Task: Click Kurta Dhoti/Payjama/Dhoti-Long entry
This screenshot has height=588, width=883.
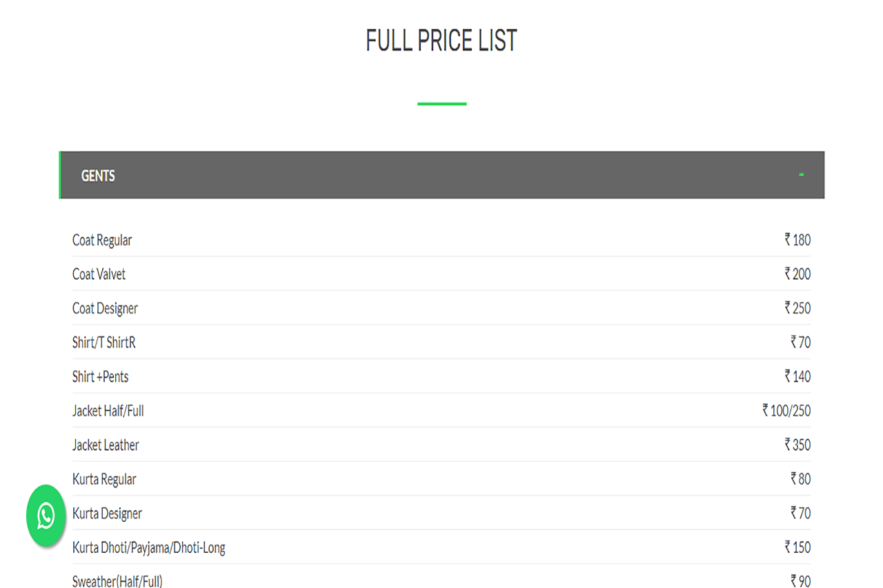Action: [x=441, y=547]
